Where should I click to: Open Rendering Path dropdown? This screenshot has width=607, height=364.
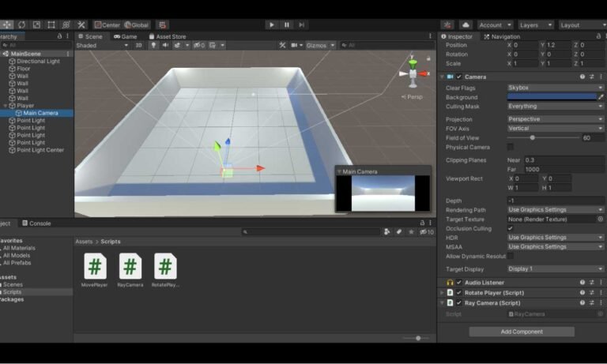click(x=556, y=210)
